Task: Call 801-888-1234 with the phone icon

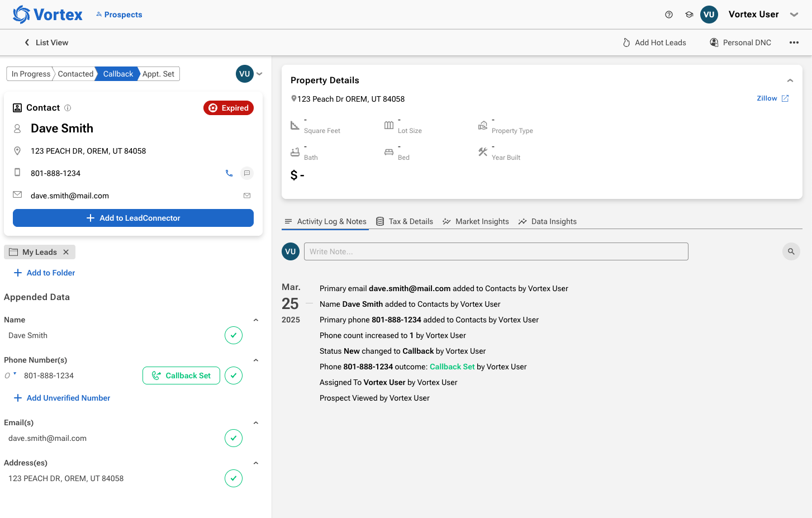Action: [229, 173]
